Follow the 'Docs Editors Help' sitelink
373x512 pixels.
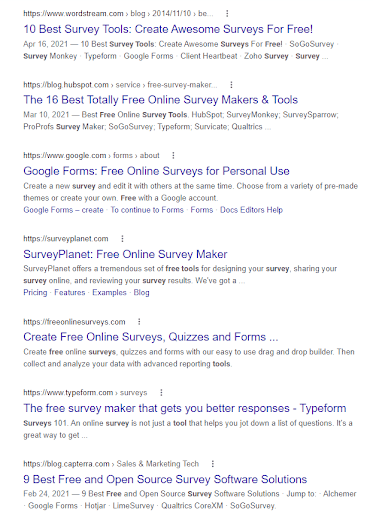(x=251, y=210)
